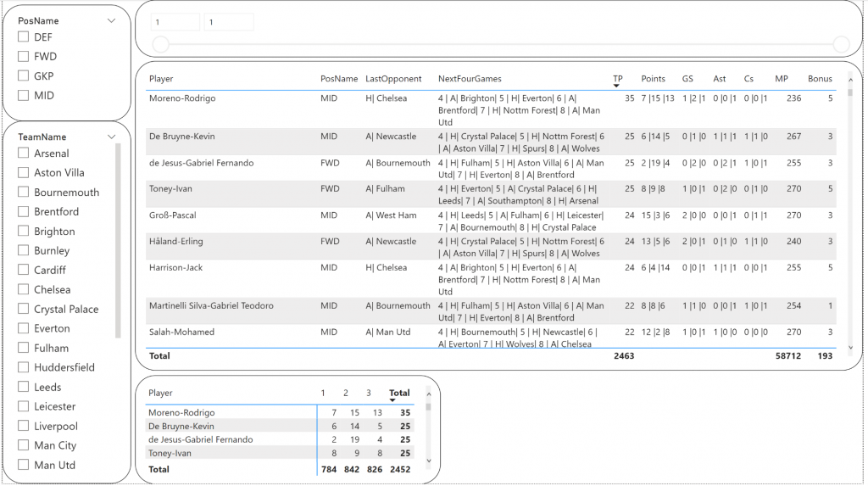Click matrix column header 2
868x486 pixels.
tap(346, 393)
